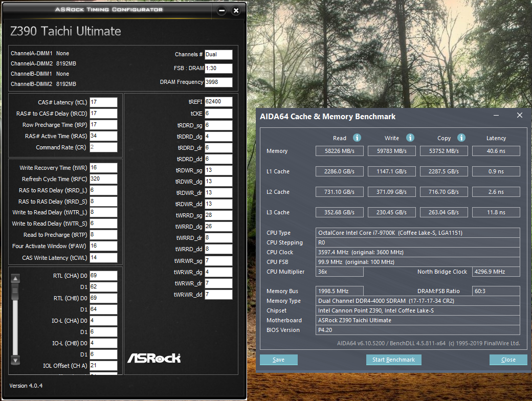Click the tWTR_S field

click(103, 223)
